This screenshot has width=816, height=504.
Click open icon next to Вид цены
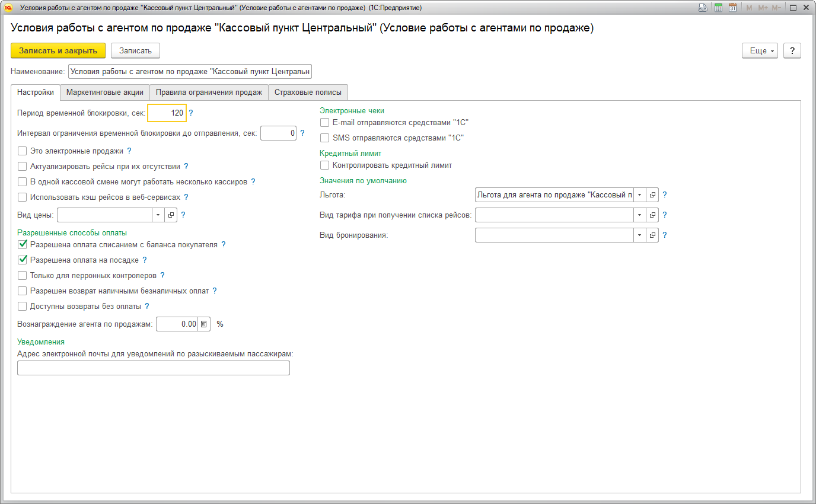click(x=170, y=215)
